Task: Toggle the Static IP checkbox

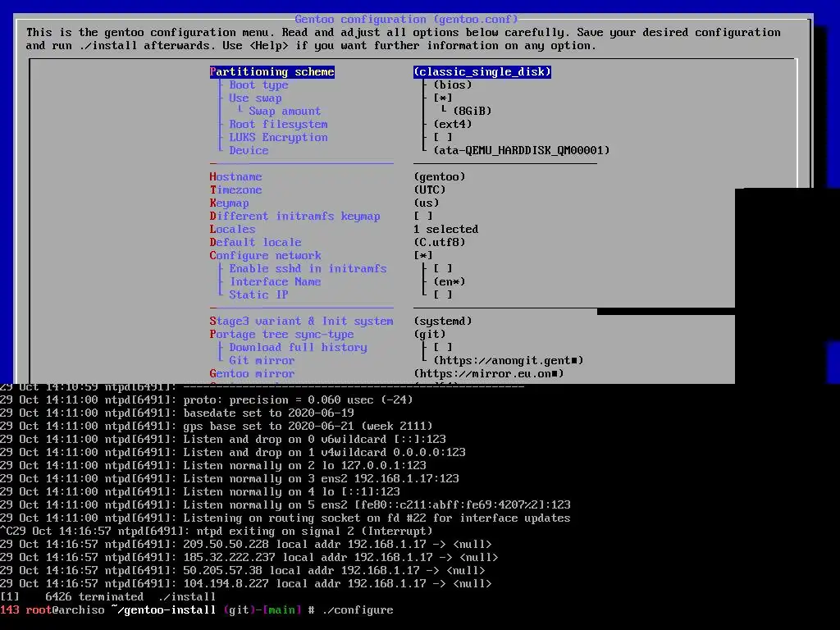Action: [443, 294]
